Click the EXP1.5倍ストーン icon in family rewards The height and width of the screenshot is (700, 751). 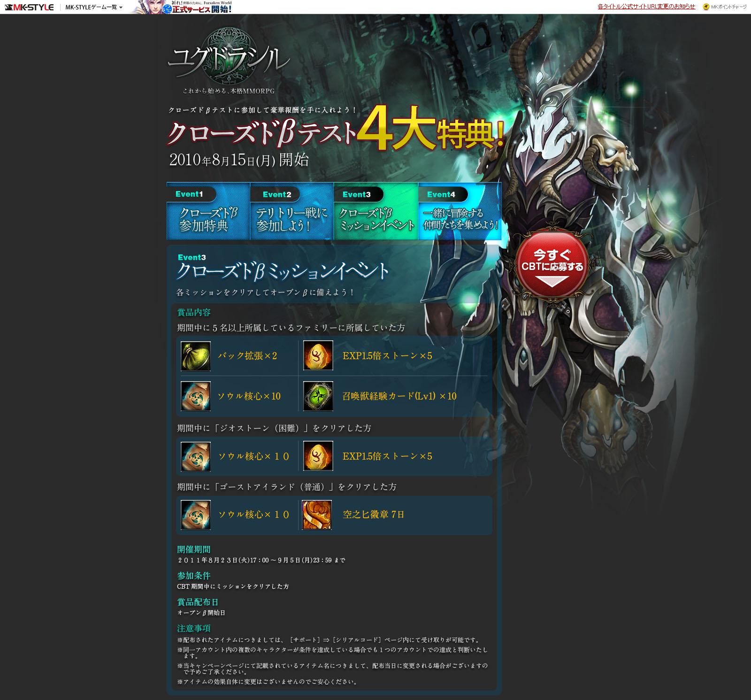click(x=318, y=356)
